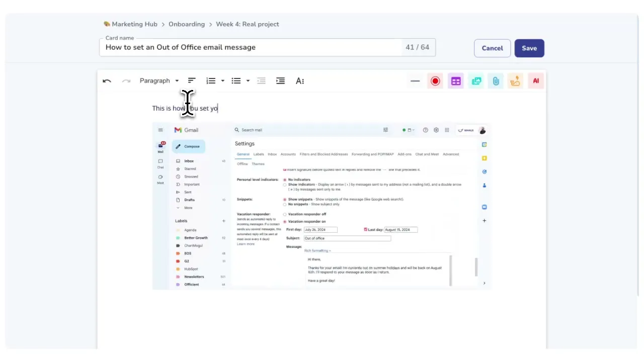Click the First day date field in Gmail screenshot
This screenshot has height=362, width=644.
pos(320,230)
